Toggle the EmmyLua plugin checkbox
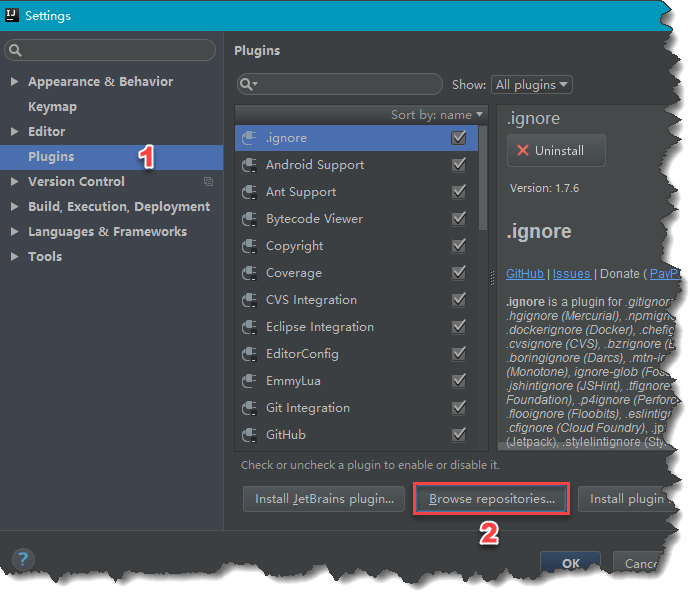 (x=459, y=381)
